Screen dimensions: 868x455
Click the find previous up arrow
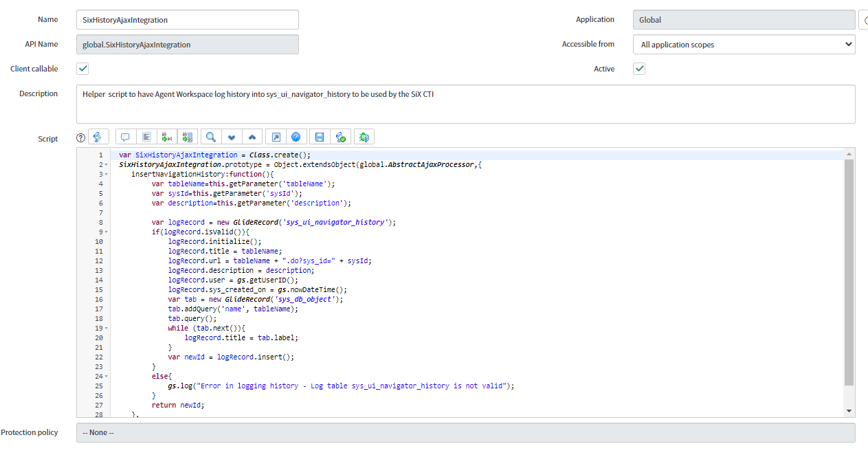coord(252,137)
